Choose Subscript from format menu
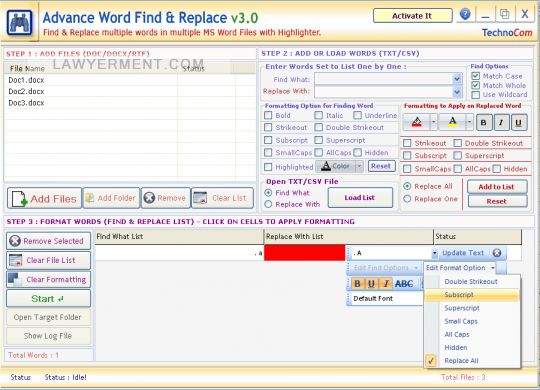The width and height of the screenshot is (540, 390). [x=471, y=295]
